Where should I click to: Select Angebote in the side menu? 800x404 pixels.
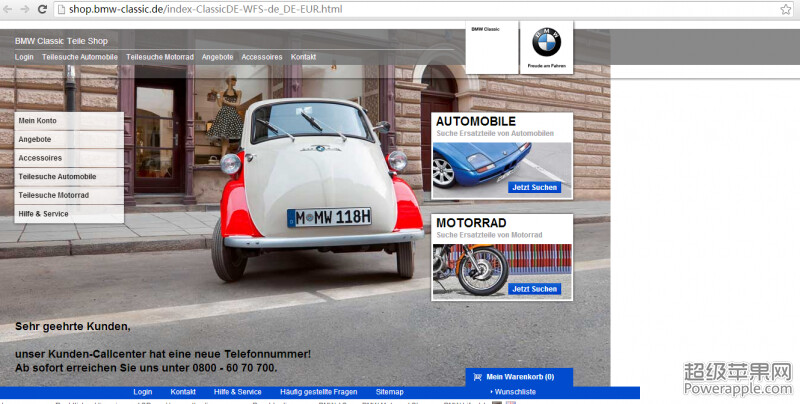(69, 139)
